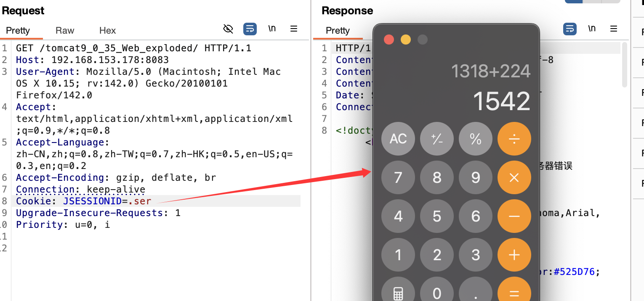Show non-printable characters in Request panel
Screen dimensions: 644x301
(272, 29)
